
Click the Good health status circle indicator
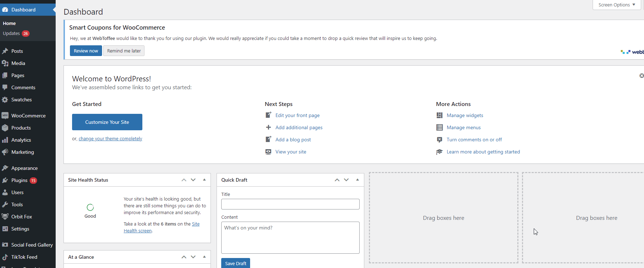coord(90,207)
